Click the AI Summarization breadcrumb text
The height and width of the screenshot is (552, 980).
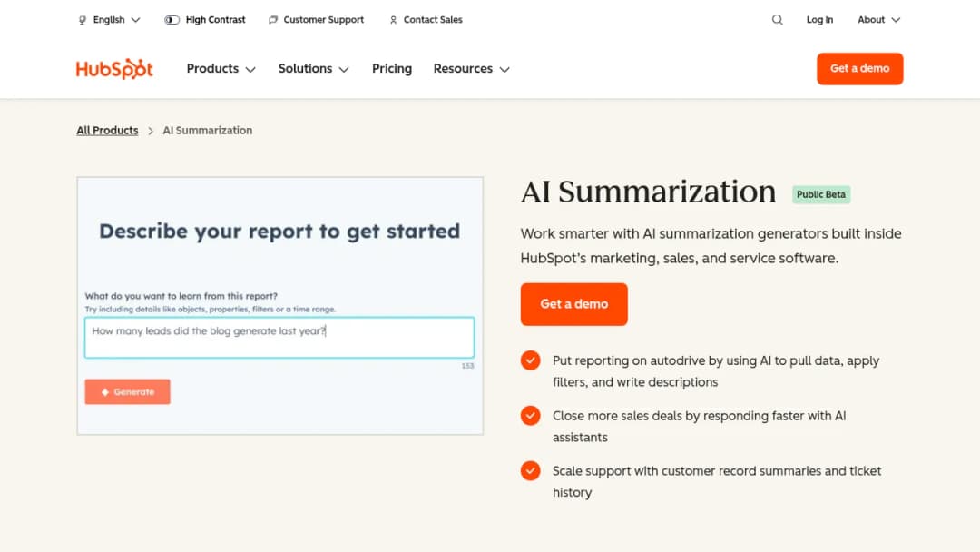click(208, 131)
